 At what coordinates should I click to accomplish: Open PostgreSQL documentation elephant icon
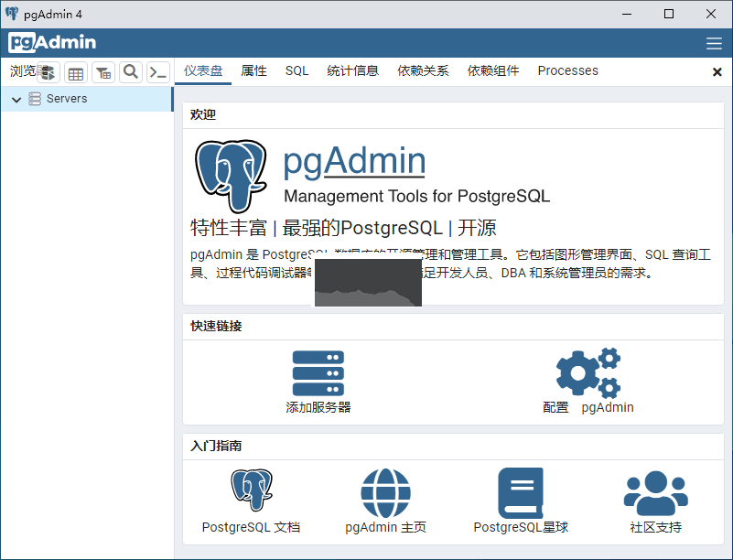click(x=252, y=490)
